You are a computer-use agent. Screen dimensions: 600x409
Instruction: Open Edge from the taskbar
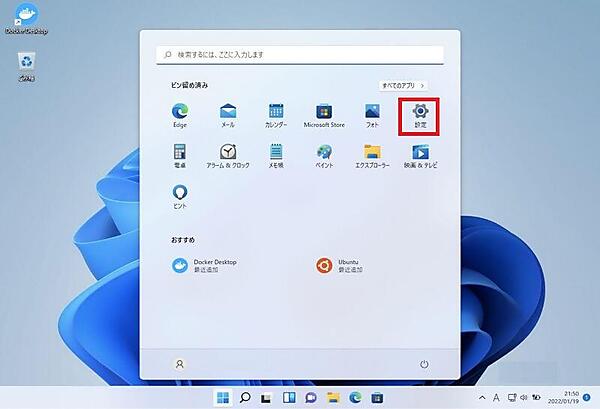(355, 398)
